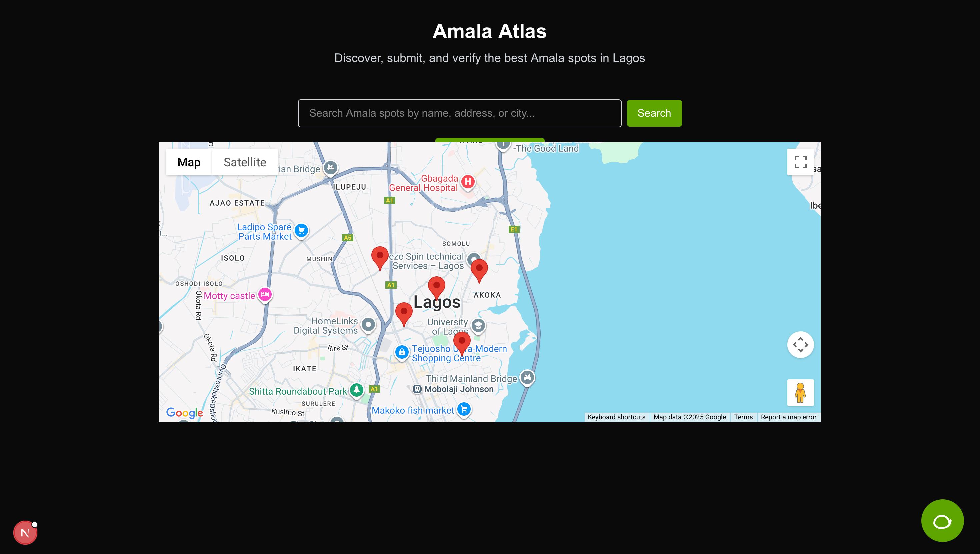This screenshot has height=554, width=980.
Task: Click the Gbagada General Hospital marker
Action: click(x=468, y=182)
